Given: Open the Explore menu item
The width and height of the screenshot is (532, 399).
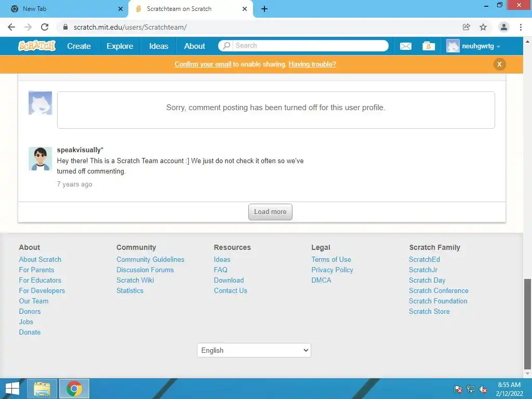Looking at the screenshot, I should [x=120, y=46].
